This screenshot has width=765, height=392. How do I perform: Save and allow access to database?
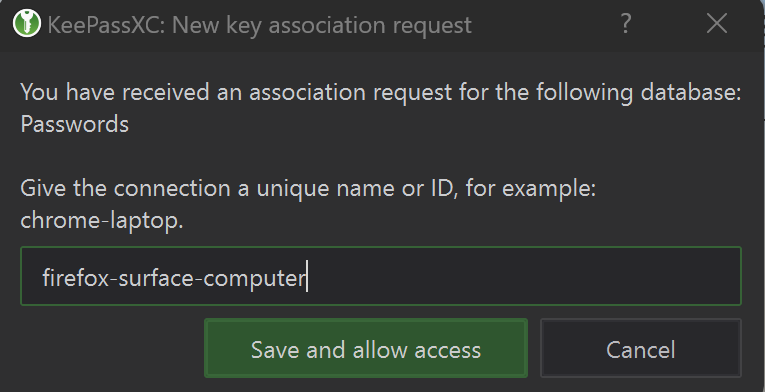point(366,348)
